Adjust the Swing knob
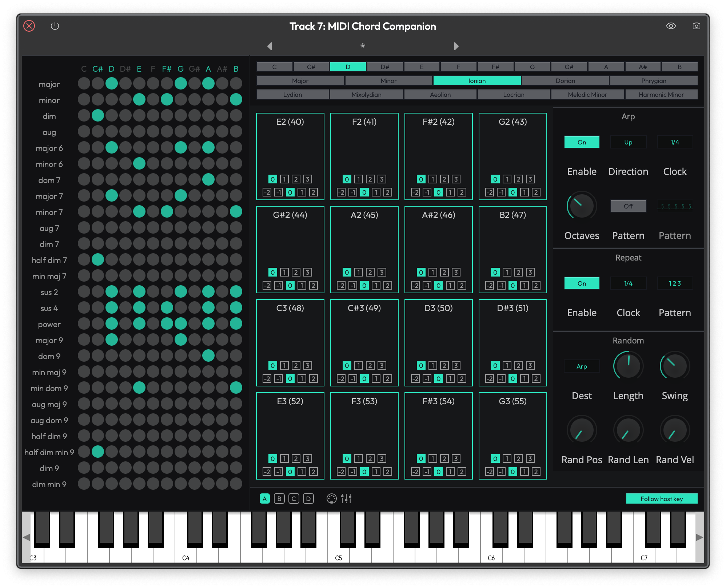The image size is (726, 588). pyautogui.click(x=675, y=365)
